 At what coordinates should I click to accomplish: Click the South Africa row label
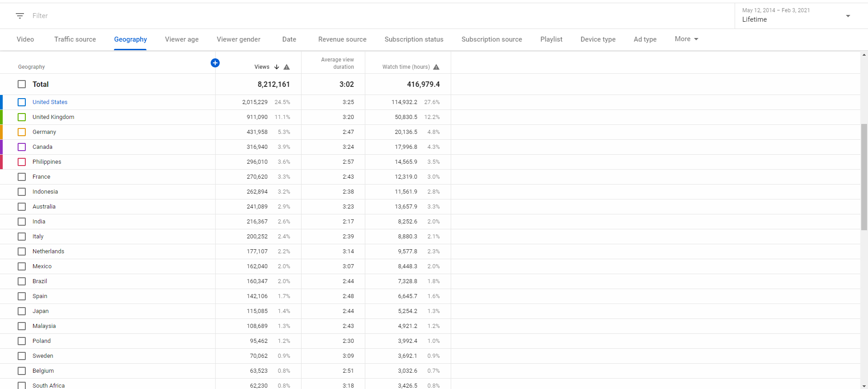48,386
